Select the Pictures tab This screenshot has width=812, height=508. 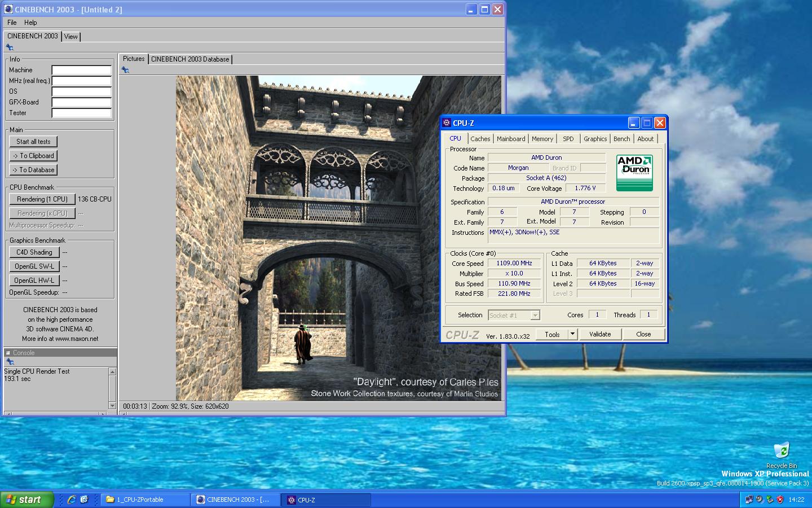point(134,59)
